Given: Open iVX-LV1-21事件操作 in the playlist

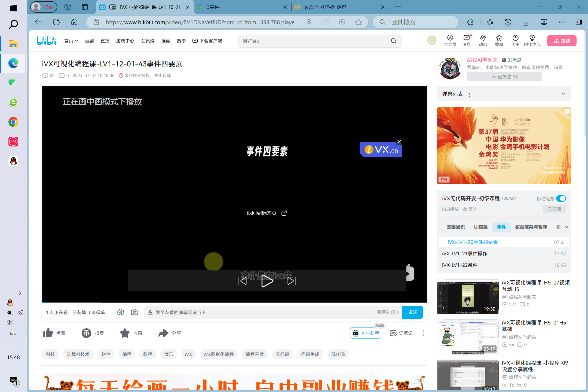Looking at the screenshot, I should (x=465, y=253).
